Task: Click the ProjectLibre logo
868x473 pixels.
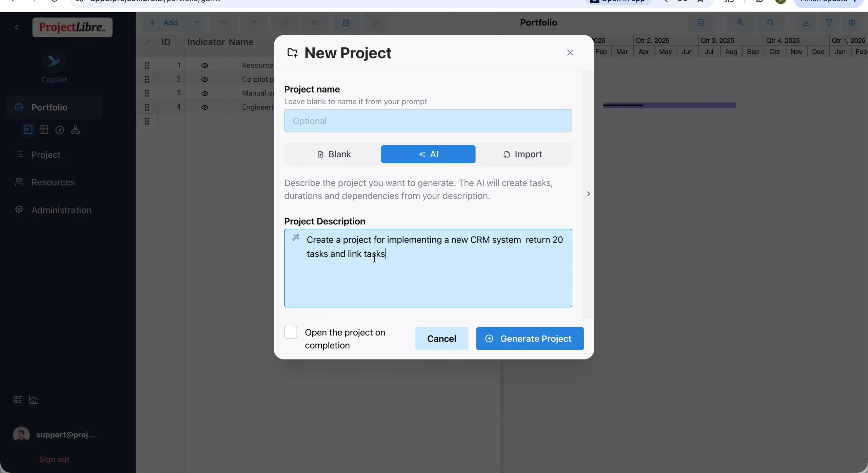Action: click(72, 27)
